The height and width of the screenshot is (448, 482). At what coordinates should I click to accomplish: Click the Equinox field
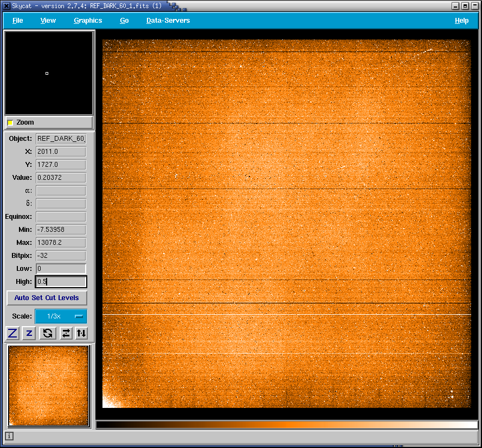pyautogui.click(x=61, y=217)
